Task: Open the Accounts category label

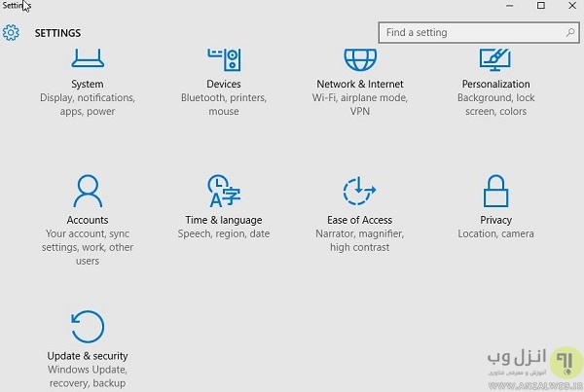Action: [88, 221]
